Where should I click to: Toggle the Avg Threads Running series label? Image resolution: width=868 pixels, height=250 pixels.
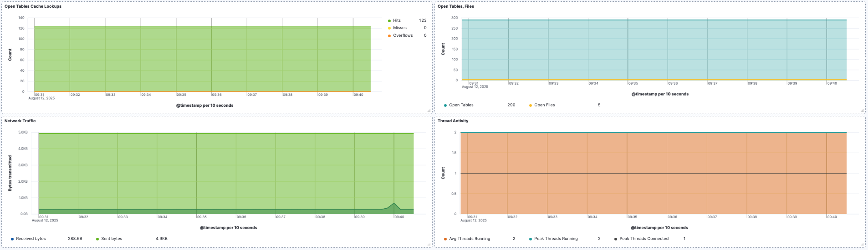(x=470, y=239)
